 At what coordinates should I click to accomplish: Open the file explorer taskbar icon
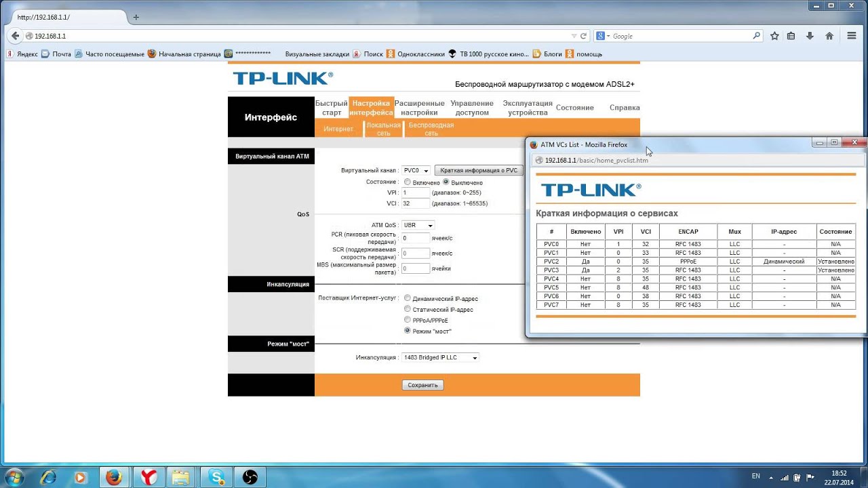(182, 477)
